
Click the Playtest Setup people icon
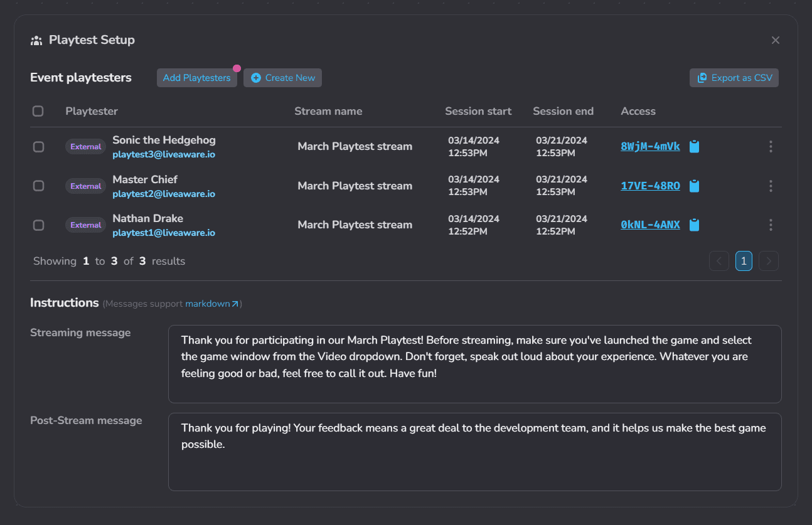point(36,40)
